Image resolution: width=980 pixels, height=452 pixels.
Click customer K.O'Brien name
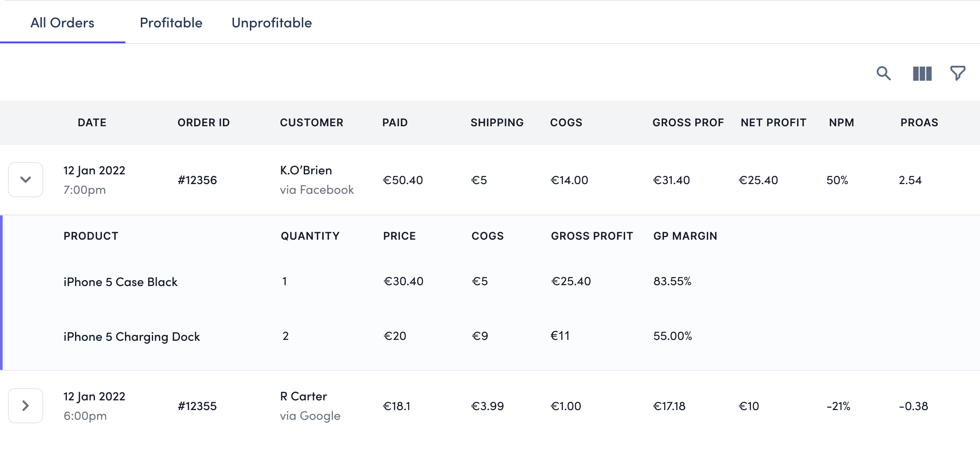click(306, 170)
